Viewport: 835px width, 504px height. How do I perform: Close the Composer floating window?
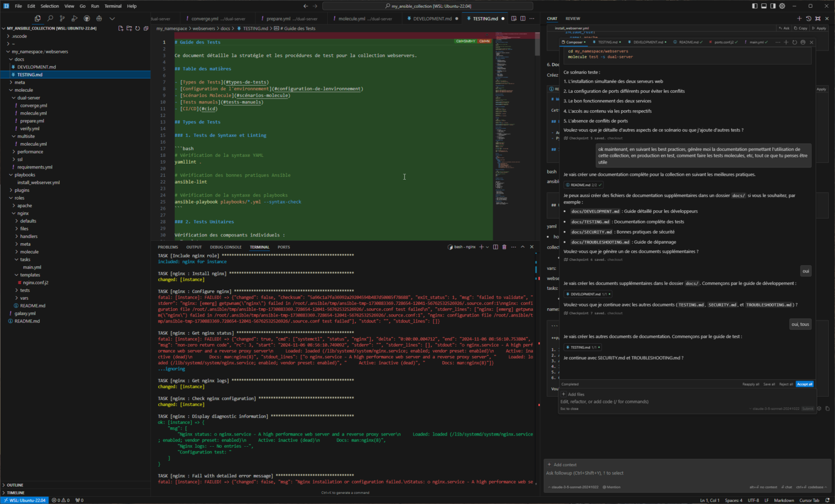pos(812,42)
